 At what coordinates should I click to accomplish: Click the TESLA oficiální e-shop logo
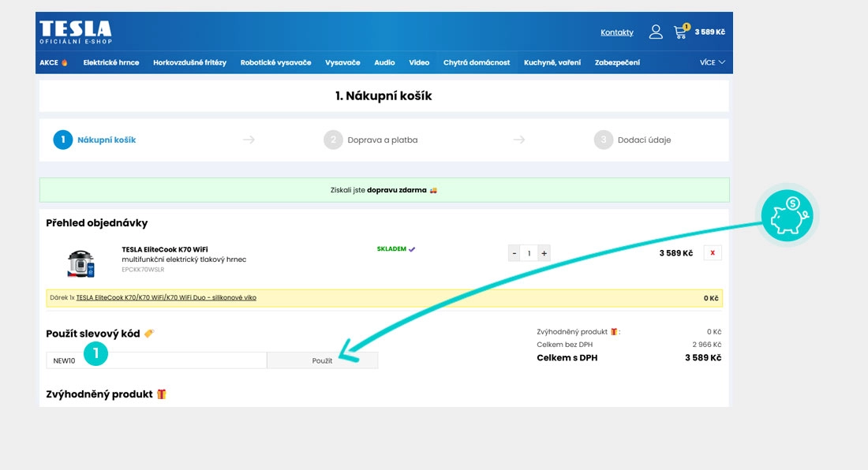(x=76, y=32)
